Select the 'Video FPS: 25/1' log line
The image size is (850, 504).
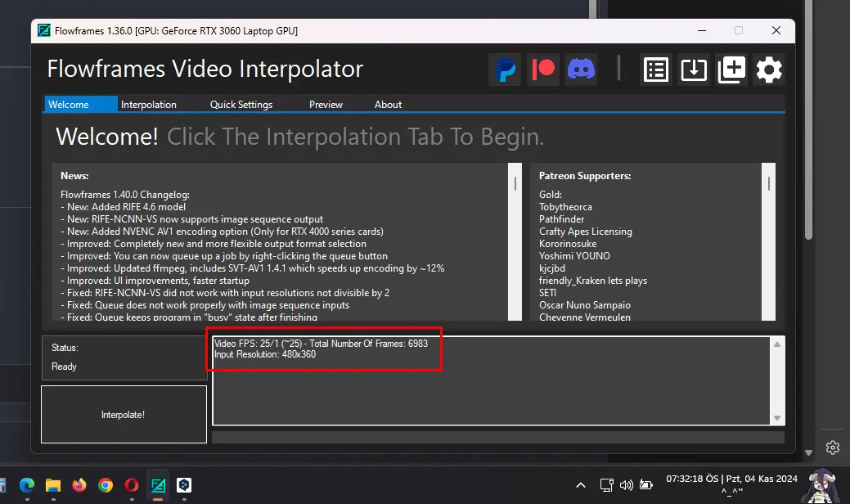pos(321,344)
